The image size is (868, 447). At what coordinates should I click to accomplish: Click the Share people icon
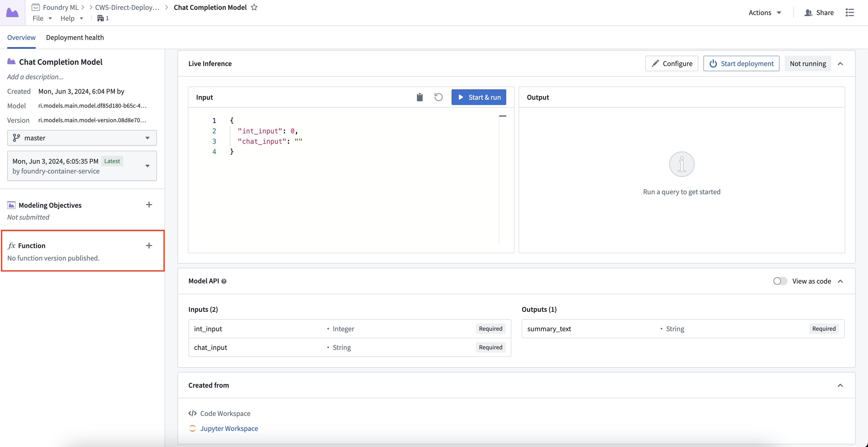tap(808, 12)
